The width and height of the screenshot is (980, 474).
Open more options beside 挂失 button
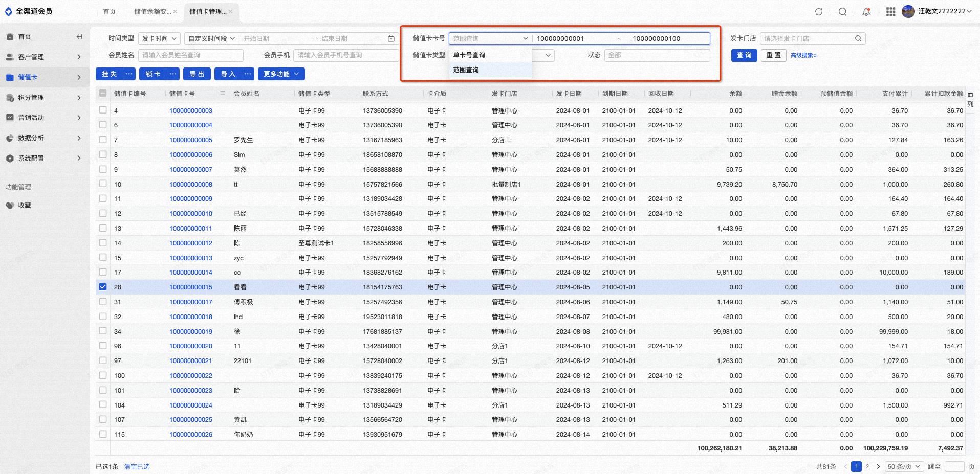(x=129, y=74)
